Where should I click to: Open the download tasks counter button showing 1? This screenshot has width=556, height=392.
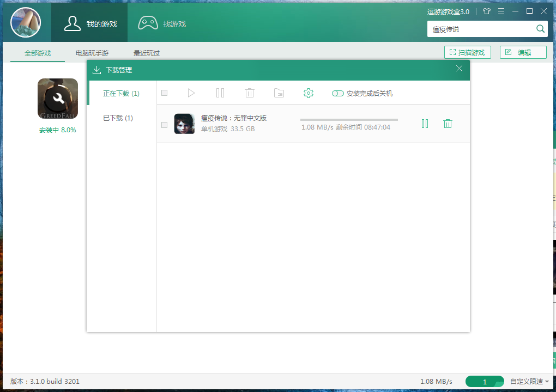pos(485,381)
